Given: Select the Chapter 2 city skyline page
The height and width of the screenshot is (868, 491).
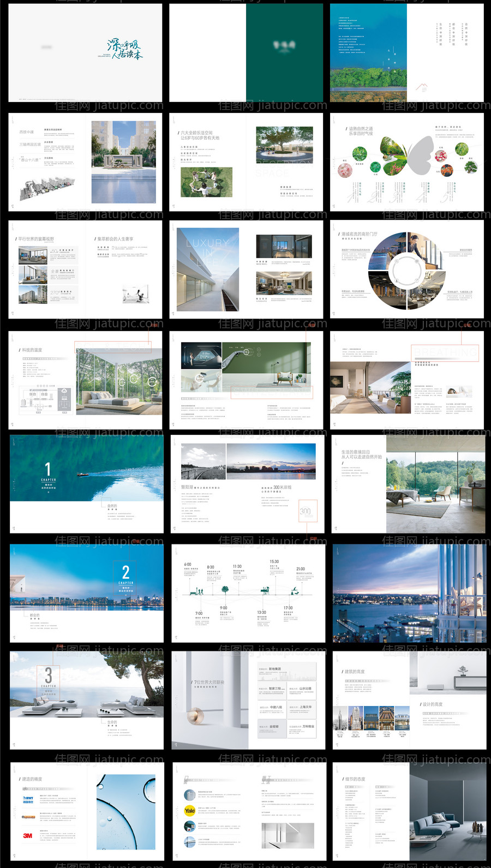Looking at the screenshot, I should pos(86,592).
